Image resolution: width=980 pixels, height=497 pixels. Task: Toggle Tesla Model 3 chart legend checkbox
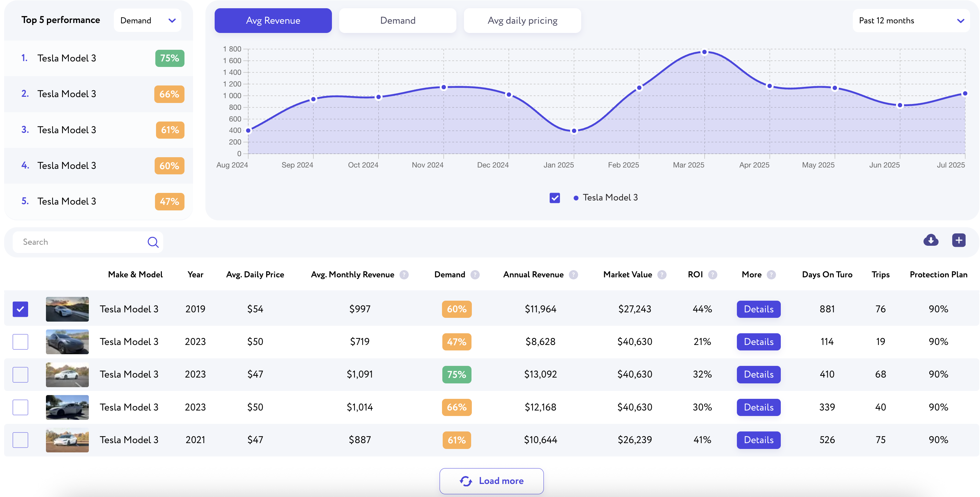tap(555, 198)
